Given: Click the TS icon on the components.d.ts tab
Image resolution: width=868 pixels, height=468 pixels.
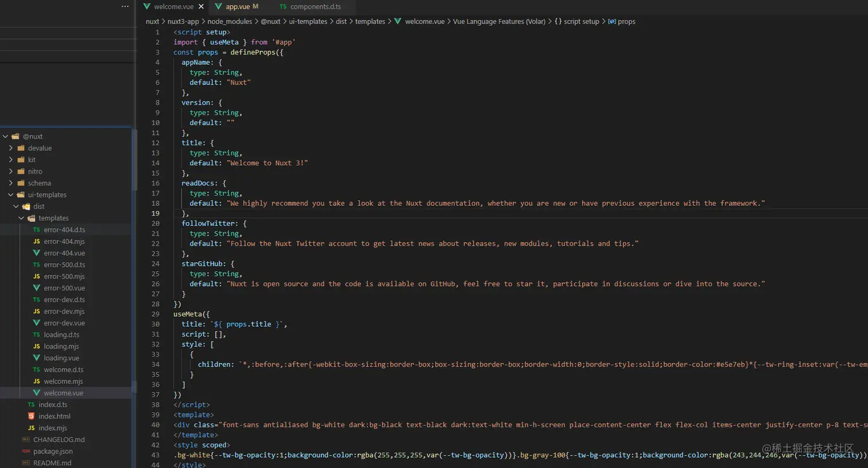Looking at the screenshot, I should 283,7.
